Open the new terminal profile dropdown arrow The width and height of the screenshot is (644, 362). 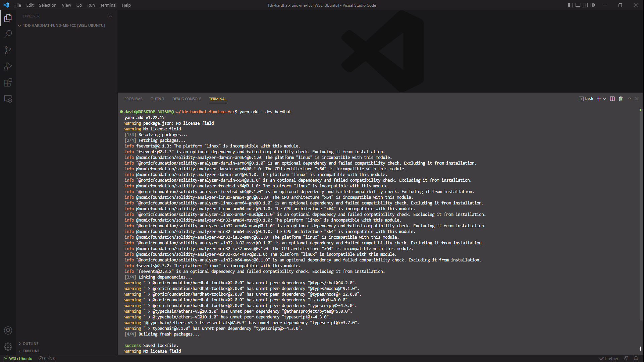pos(604,99)
